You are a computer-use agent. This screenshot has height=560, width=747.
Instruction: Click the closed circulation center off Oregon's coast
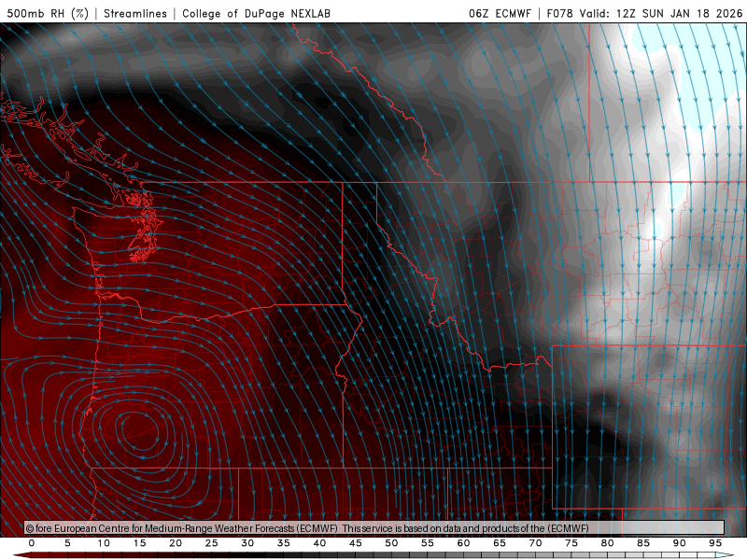pos(138,431)
